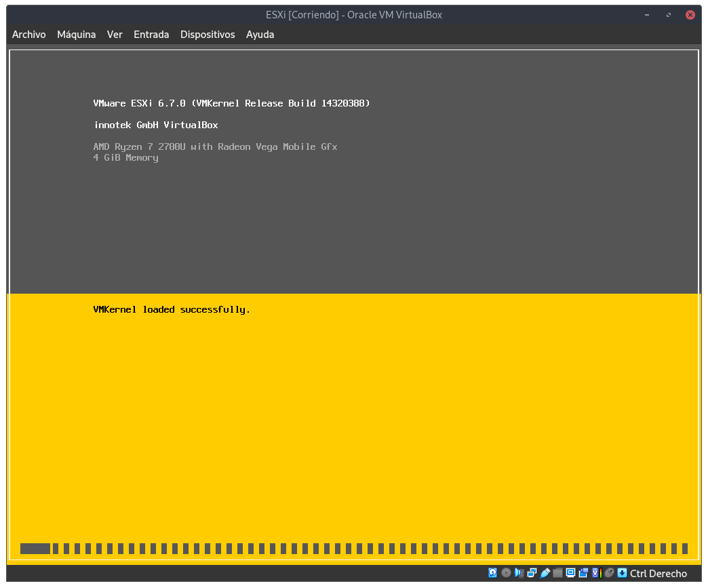The width and height of the screenshot is (708, 588).
Task: Click the shared folders status icon
Action: coord(557,572)
